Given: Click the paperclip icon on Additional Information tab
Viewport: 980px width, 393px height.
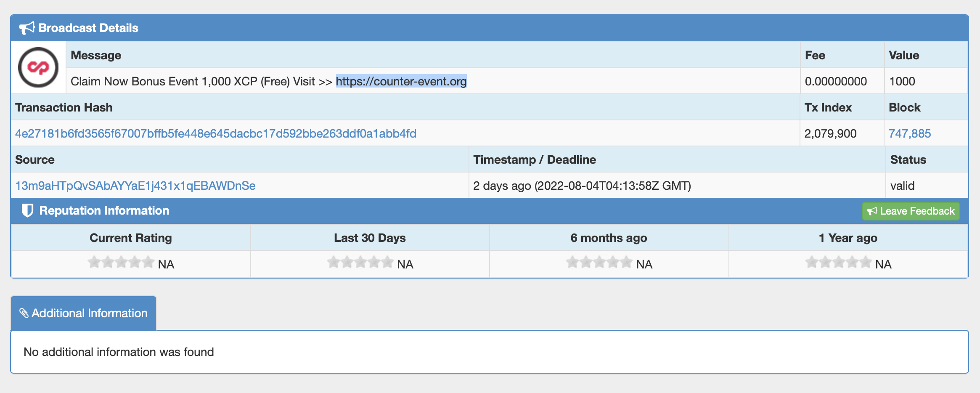Looking at the screenshot, I should (24, 313).
